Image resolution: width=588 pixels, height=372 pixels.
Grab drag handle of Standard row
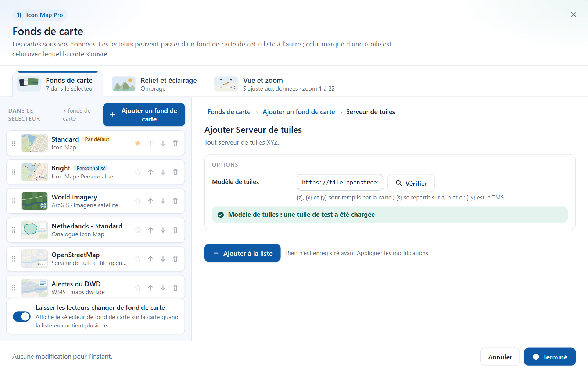tap(14, 143)
